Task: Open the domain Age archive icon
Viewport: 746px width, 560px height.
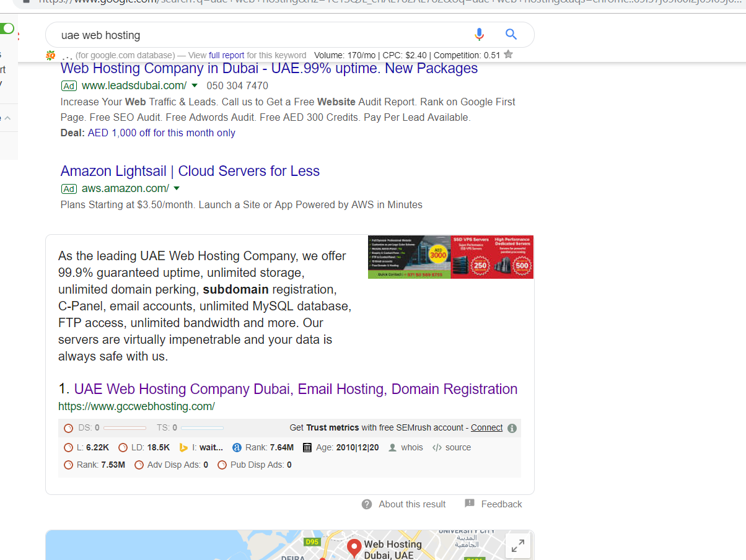Action: point(307,447)
